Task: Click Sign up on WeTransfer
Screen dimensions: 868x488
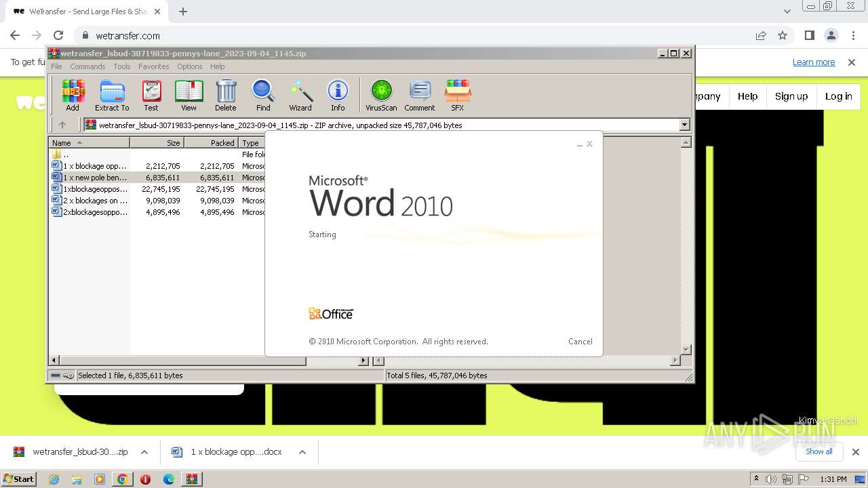Action: 791,96
